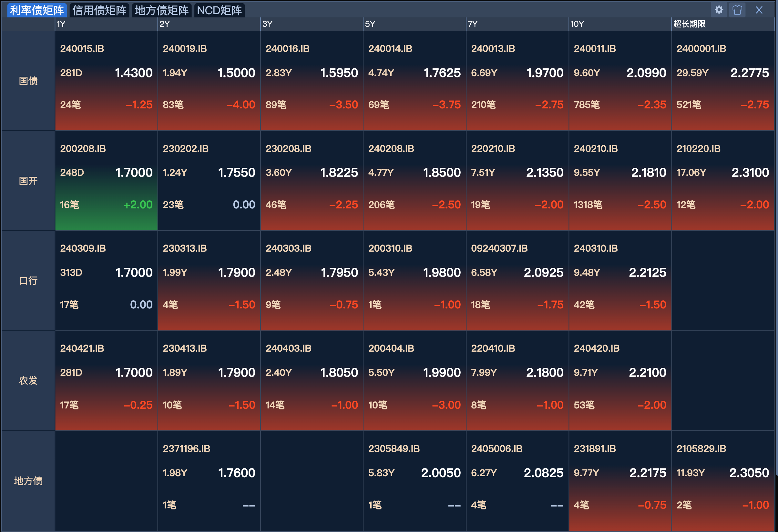Select the green 200208.IB cell
This screenshot has height=532, width=778.
[106, 181]
